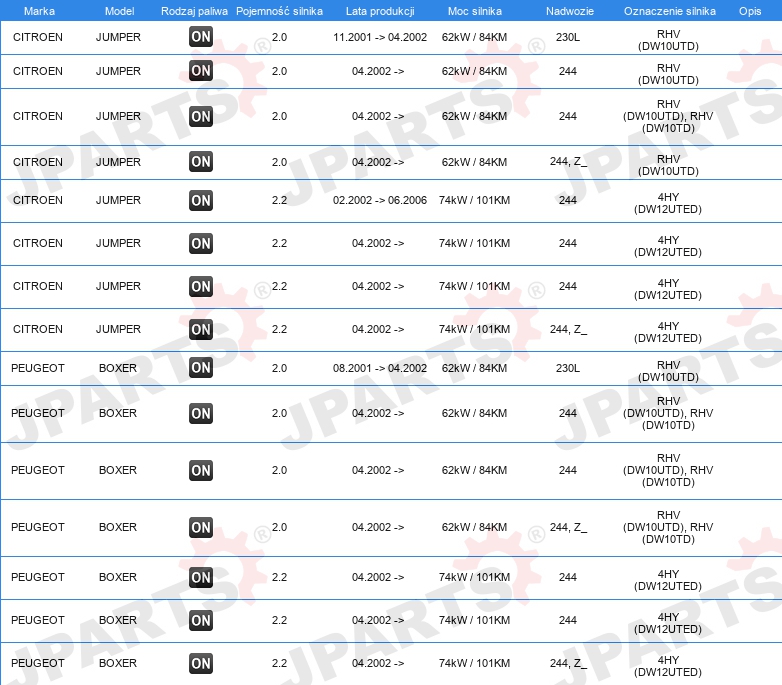Screen dimensions: 782x685
Task: Click ON icon in Citroen three-line RHV (DW10TD) row
Action: pyautogui.click(x=201, y=116)
